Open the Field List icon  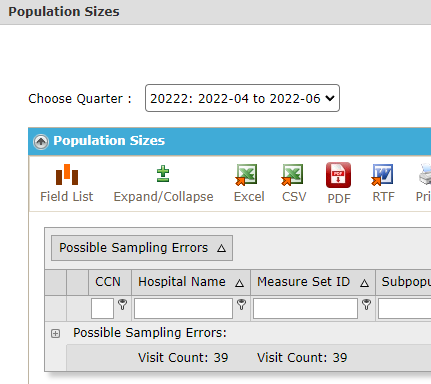click(x=67, y=174)
